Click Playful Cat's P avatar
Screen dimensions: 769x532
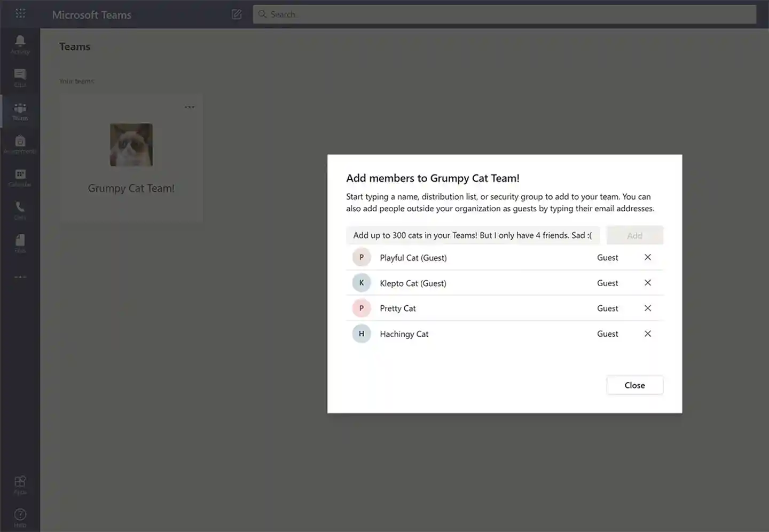pyautogui.click(x=362, y=257)
